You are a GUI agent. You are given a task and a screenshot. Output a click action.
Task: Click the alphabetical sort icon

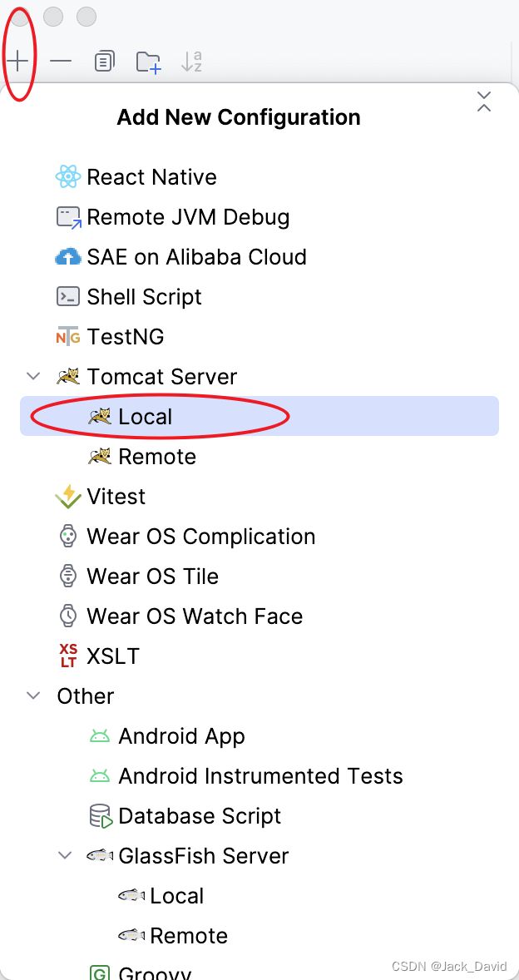(191, 62)
